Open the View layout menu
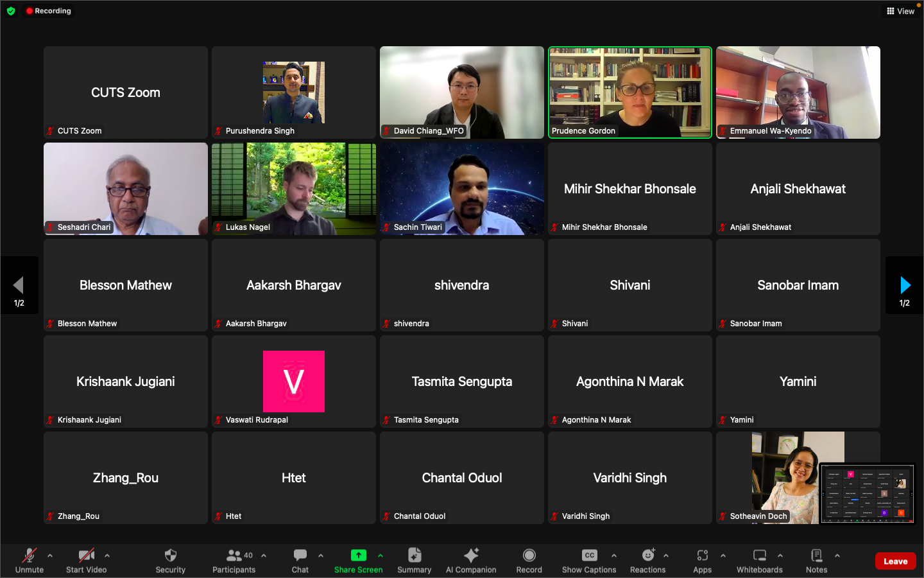 click(900, 11)
